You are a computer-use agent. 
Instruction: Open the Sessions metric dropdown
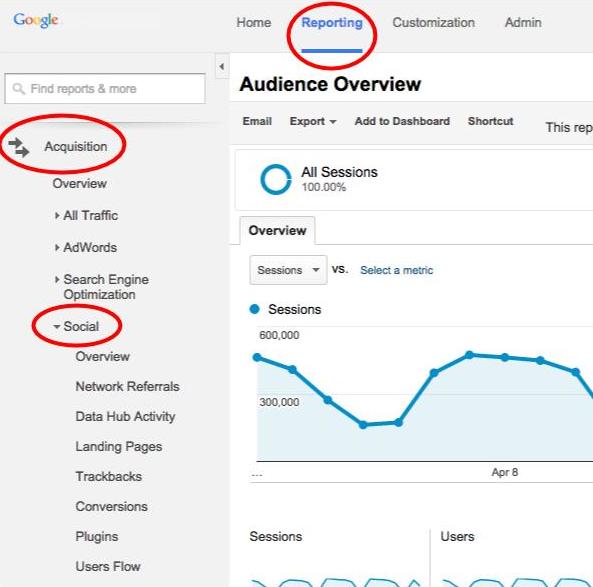coord(288,270)
